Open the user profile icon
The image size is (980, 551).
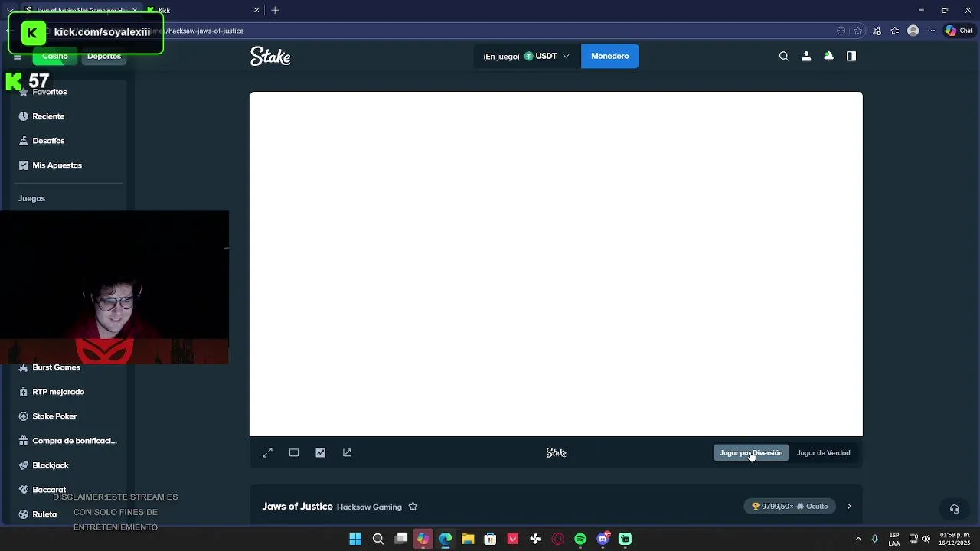[x=806, y=56]
